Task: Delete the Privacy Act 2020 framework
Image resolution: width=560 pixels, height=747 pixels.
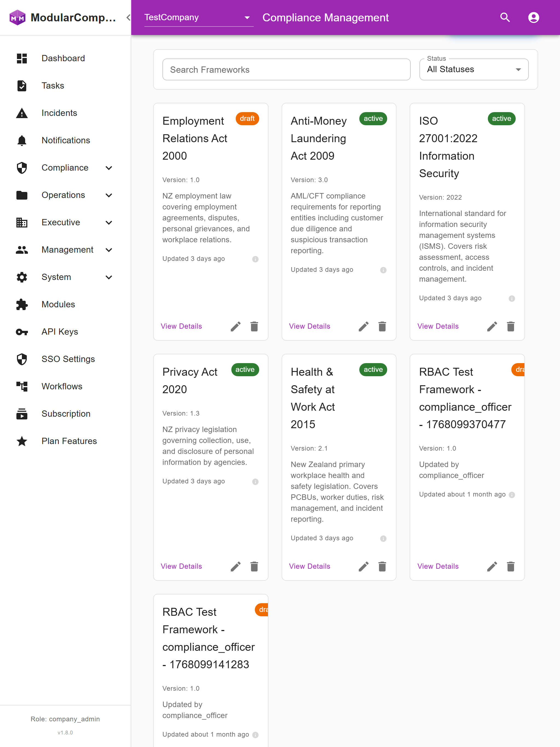Action: tap(254, 566)
